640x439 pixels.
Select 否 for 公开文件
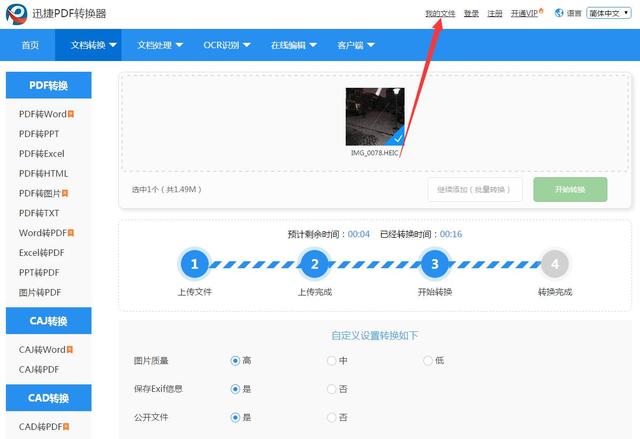click(x=331, y=418)
